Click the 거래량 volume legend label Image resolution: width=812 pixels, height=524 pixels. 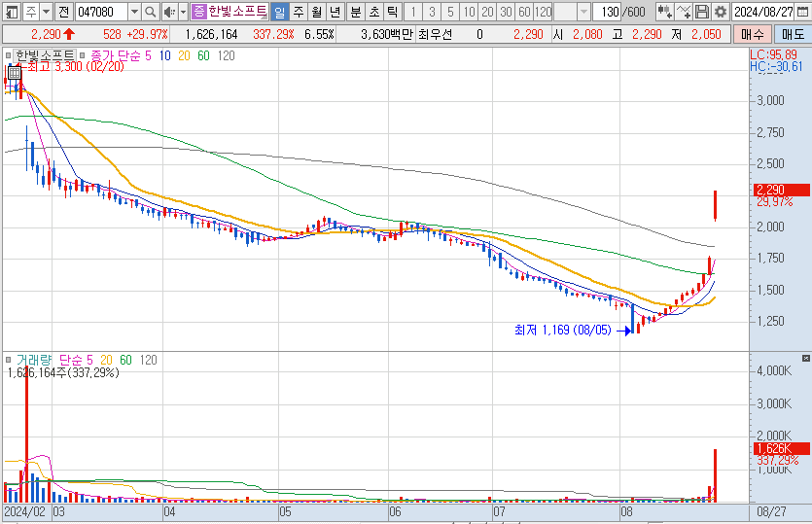[34, 360]
